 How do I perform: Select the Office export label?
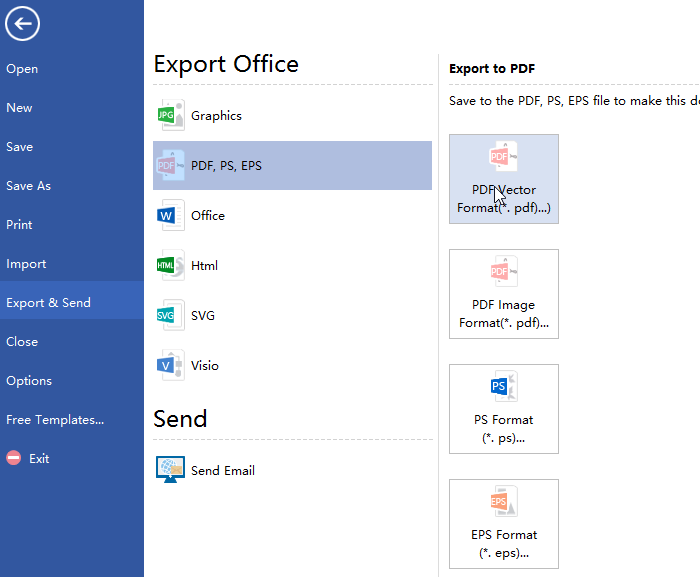(x=208, y=215)
